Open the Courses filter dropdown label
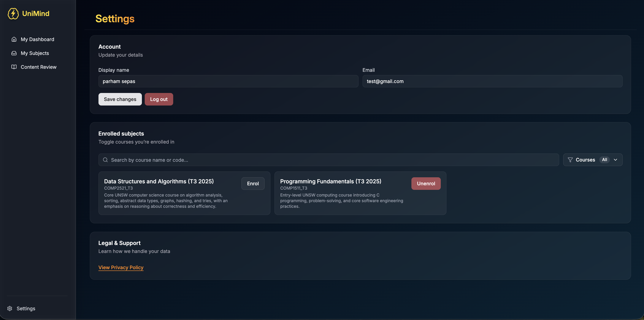This screenshot has height=320, width=644. (x=585, y=160)
